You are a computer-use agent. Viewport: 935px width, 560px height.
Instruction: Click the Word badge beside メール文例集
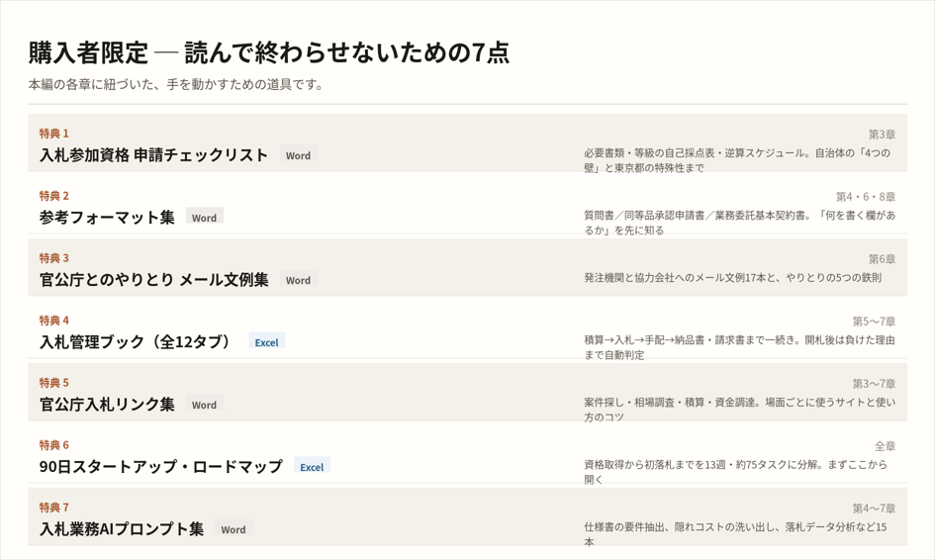(298, 280)
